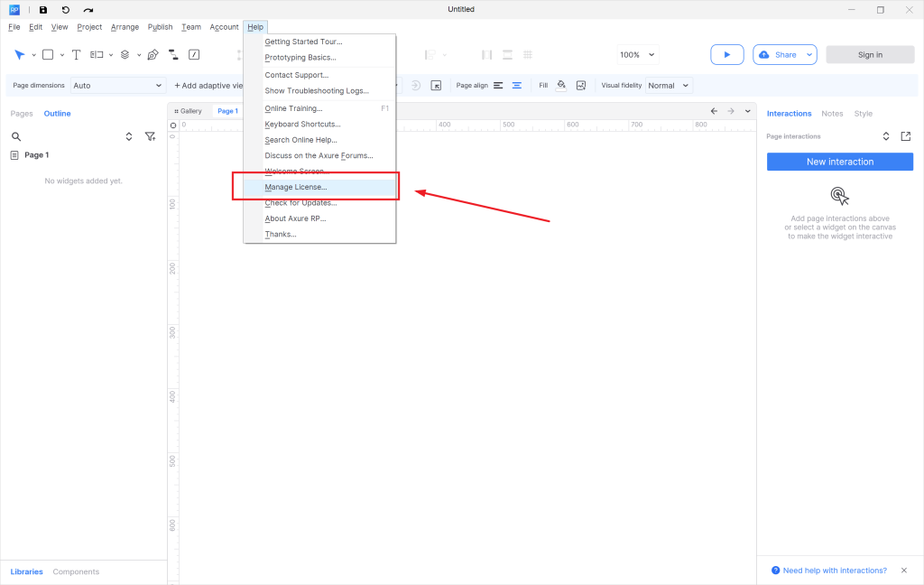Pick the Rectangle shape tool
The width and height of the screenshot is (924, 585).
[49, 55]
